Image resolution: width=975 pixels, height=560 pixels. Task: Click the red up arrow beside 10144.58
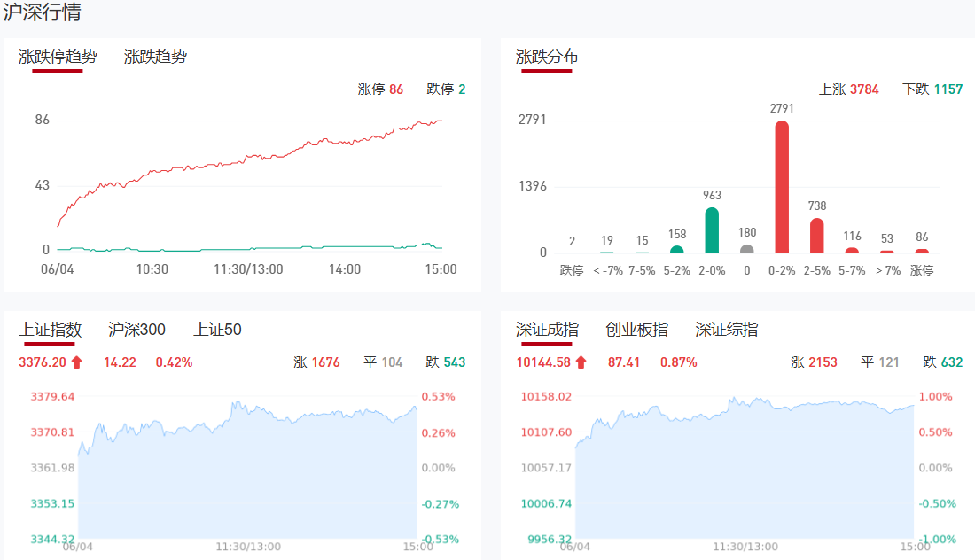[x=581, y=362]
